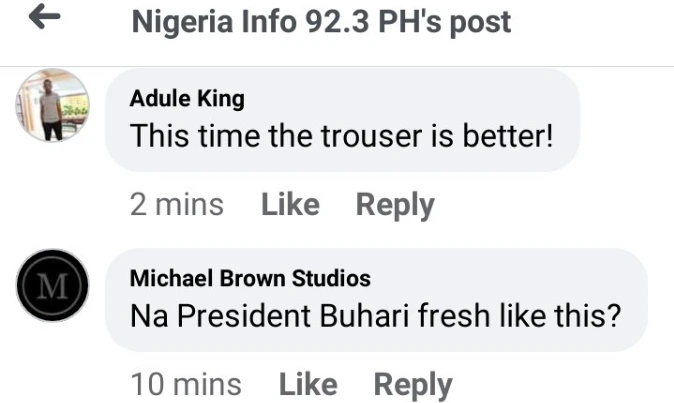
Task: Click the "10 mins" timestamp
Action: pyautogui.click(x=186, y=384)
